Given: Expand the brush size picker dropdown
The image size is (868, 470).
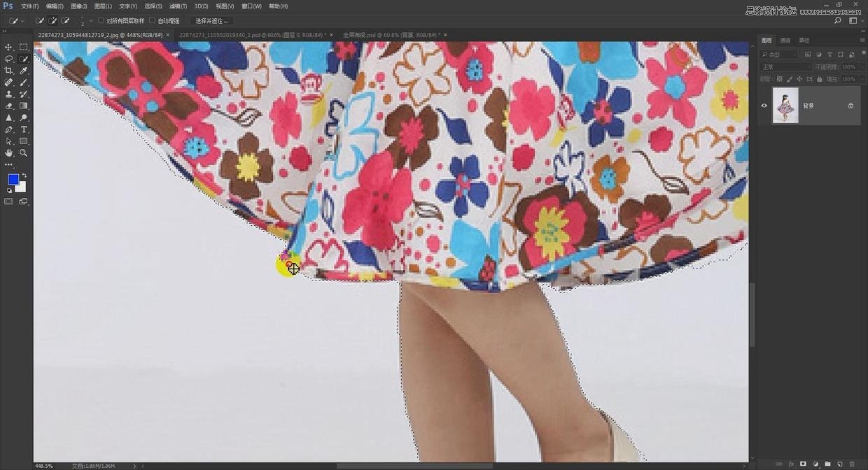Looking at the screenshot, I should click(90, 21).
